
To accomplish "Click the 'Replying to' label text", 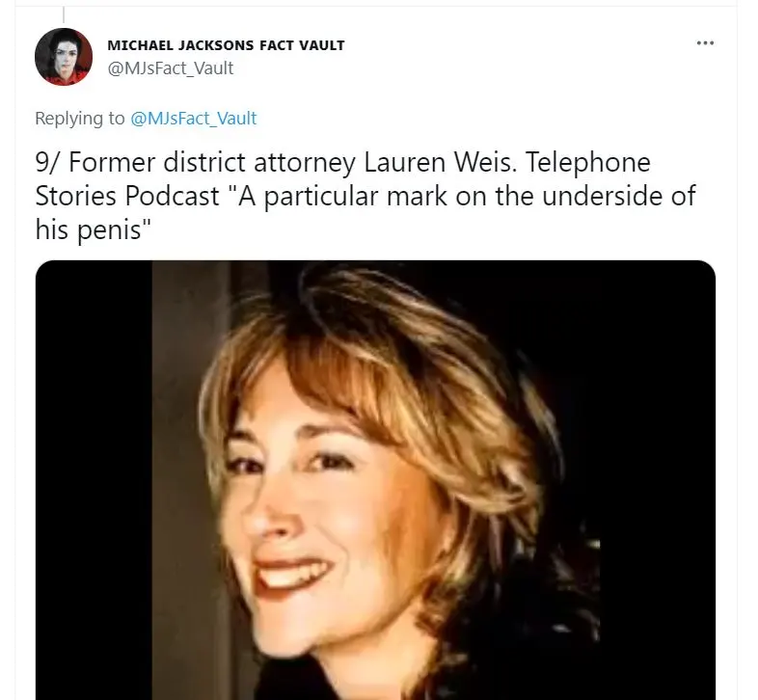I will coord(80,119).
